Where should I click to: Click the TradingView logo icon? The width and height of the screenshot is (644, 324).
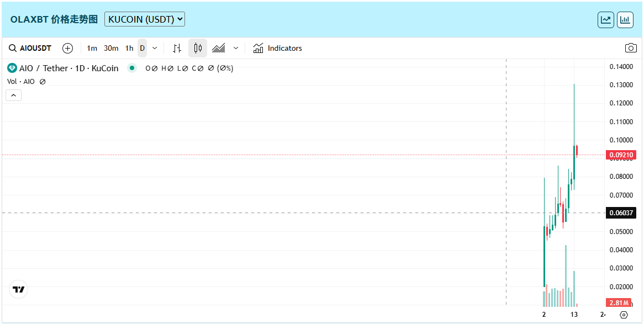point(19,289)
